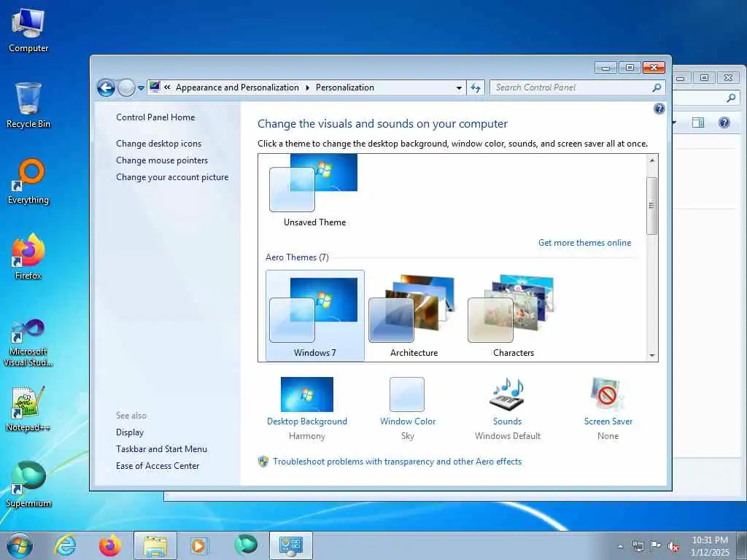The width and height of the screenshot is (747, 560).
Task: Click Appearance and Personalization breadcrumb
Action: (237, 87)
